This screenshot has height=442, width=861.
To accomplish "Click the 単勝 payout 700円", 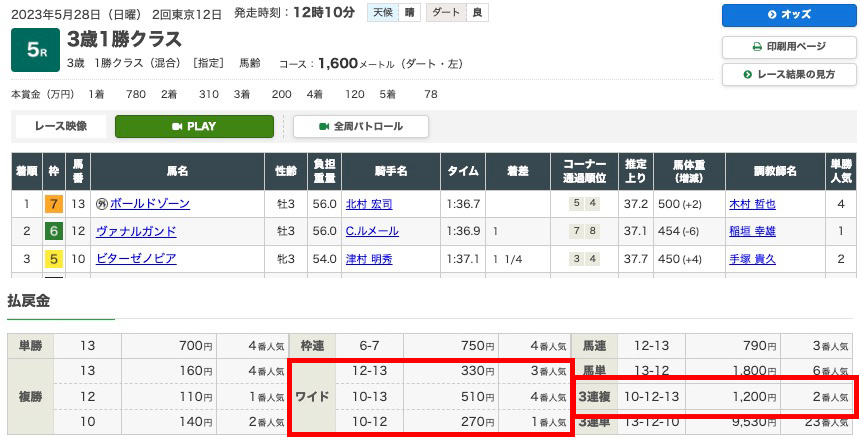I will [x=195, y=346].
